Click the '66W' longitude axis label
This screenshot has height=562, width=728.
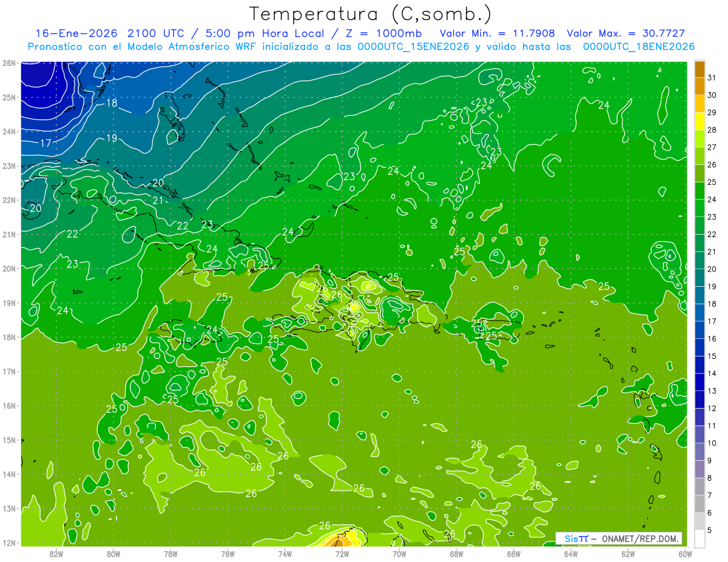click(x=514, y=554)
